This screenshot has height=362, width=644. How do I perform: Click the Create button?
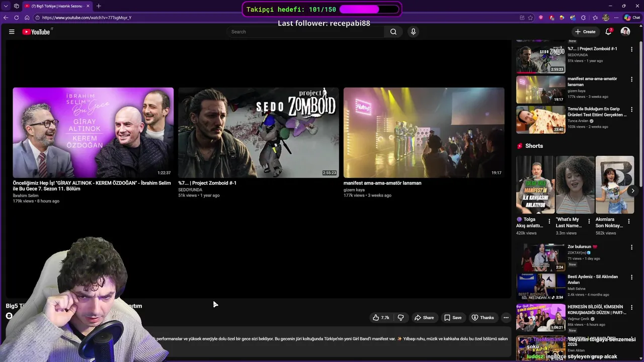pos(585,32)
